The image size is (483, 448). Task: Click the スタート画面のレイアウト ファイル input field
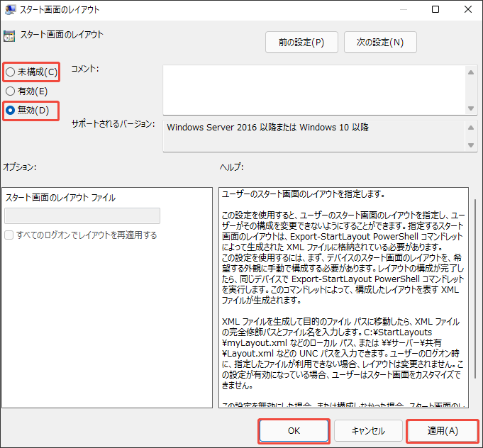82,215
